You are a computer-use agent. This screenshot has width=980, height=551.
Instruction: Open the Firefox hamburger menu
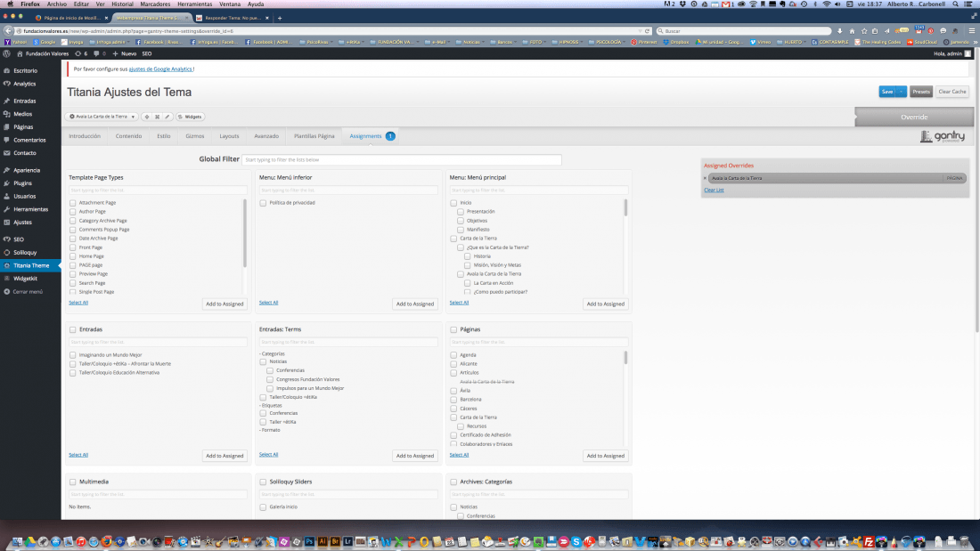(x=972, y=30)
